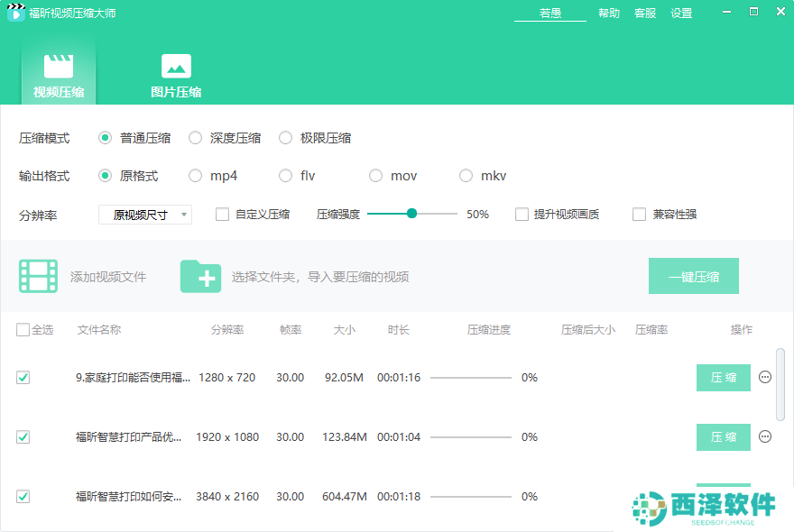This screenshot has width=794, height=532.
Task: Click the 分辨率 column header
Action: (x=227, y=330)
